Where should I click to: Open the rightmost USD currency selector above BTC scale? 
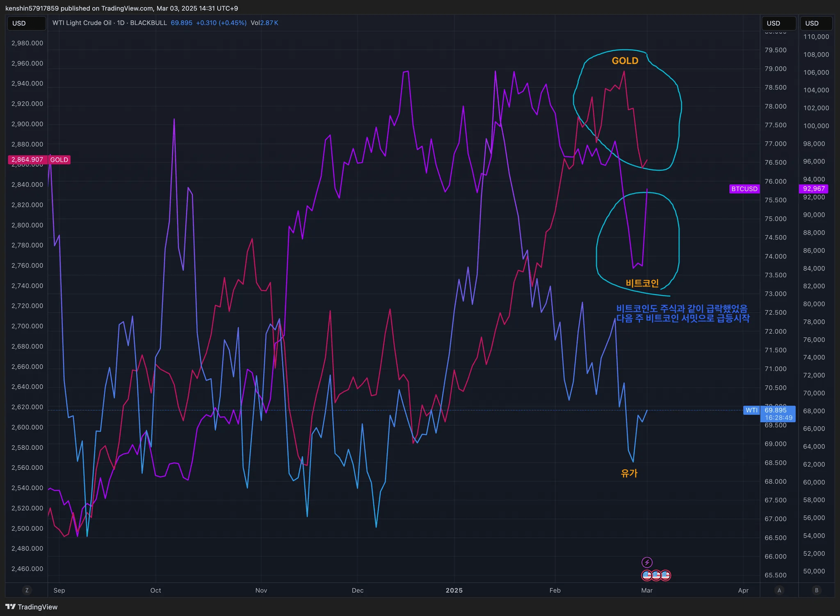817,23
